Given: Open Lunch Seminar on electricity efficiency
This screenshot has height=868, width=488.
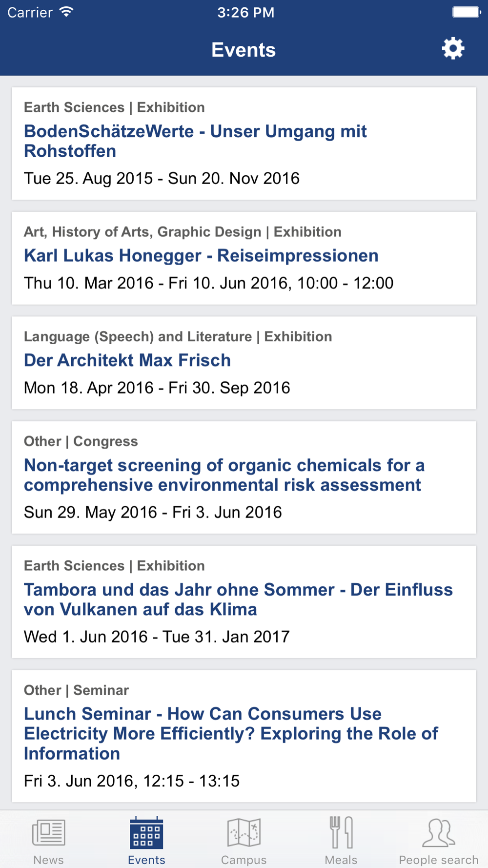Looking at the screenshot, I should 244,736.
